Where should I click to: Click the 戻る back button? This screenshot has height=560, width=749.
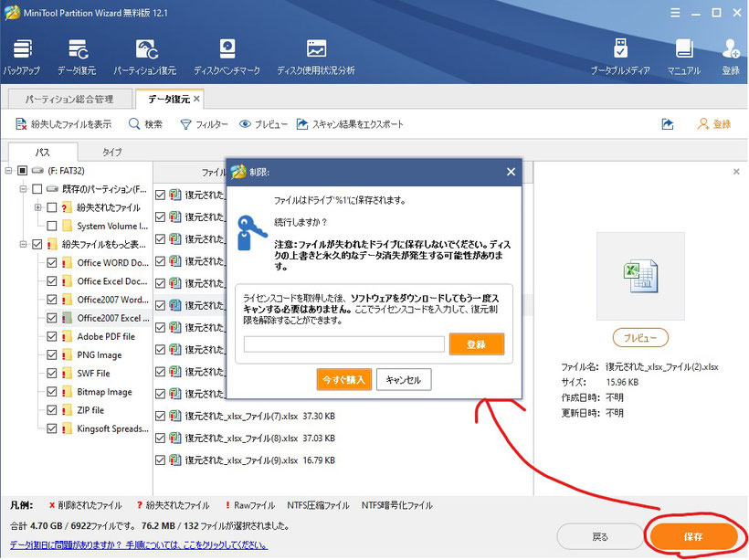click(600, 536)
